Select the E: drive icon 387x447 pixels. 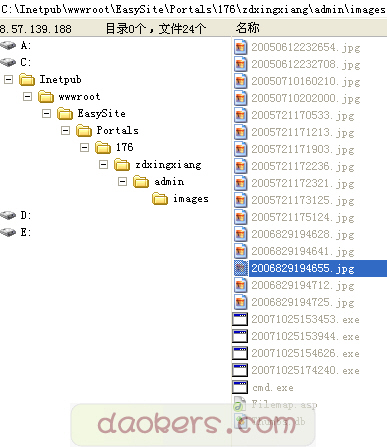pos(8,232)
